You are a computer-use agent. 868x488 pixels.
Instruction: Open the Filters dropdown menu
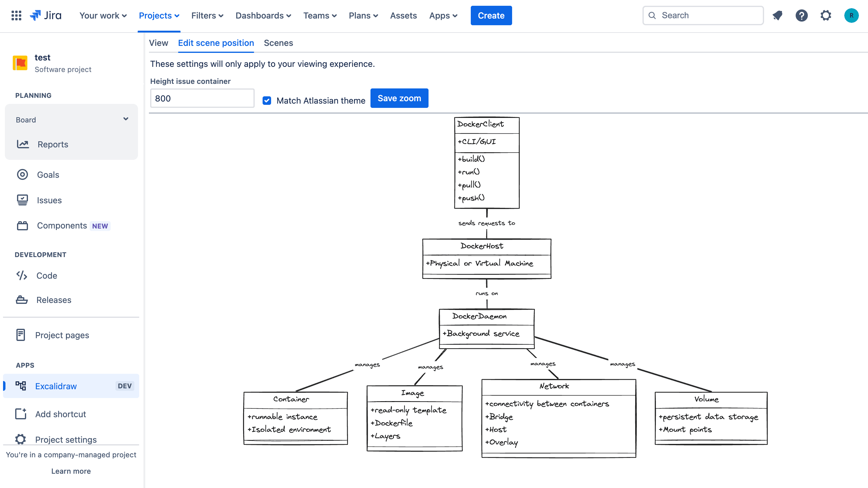click(x=207, y=15)
